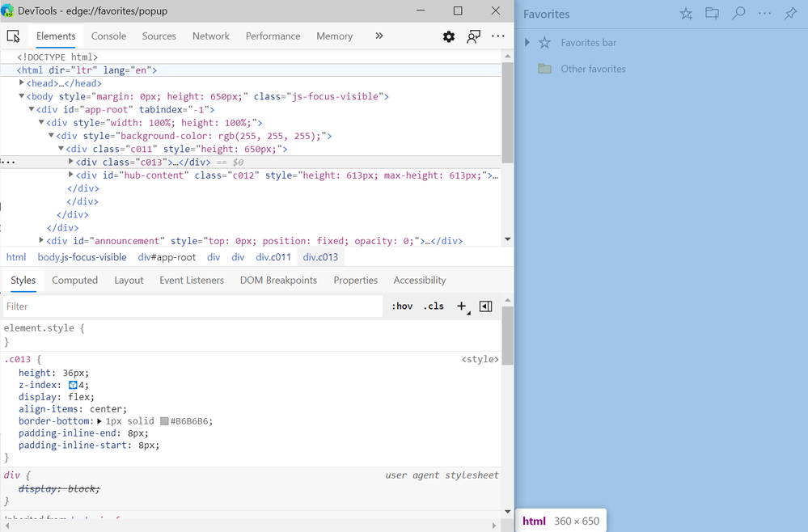
Task: Expand the div.c013 node
Action: (71, 161)
